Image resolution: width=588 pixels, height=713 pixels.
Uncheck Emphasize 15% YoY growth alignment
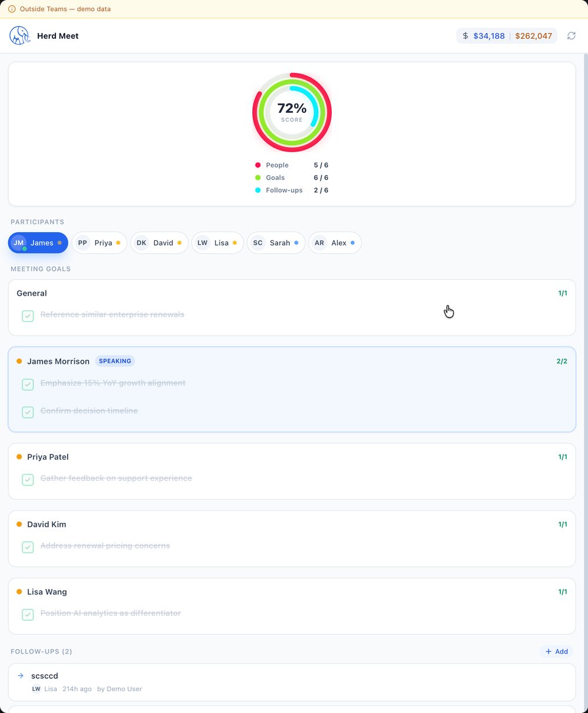pyautogui.click(x=28, y=384)
